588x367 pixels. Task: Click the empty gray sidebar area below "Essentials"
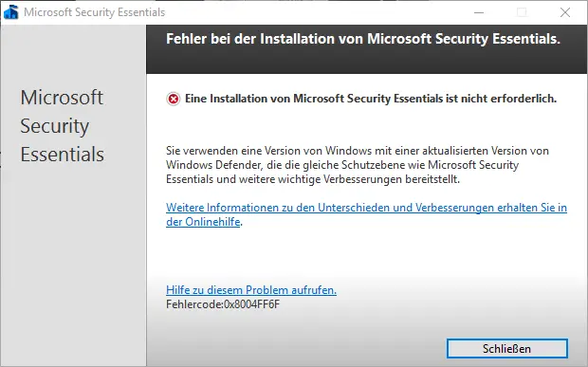pyautogui.click(x=74, y=263)
